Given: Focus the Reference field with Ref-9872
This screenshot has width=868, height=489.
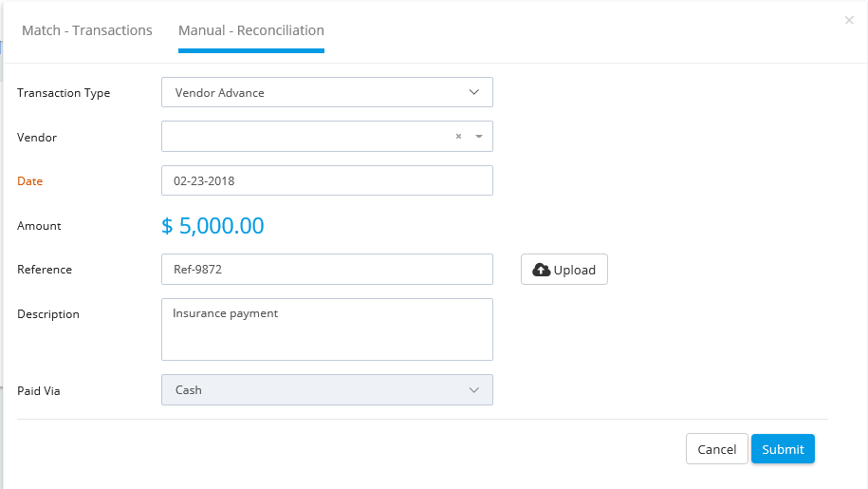Looking at the screenshot, I should (327, 269).
